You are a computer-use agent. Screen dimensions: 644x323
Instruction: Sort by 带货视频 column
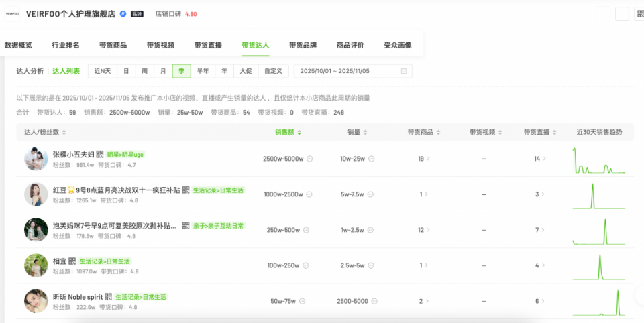[x=486, y=132]
